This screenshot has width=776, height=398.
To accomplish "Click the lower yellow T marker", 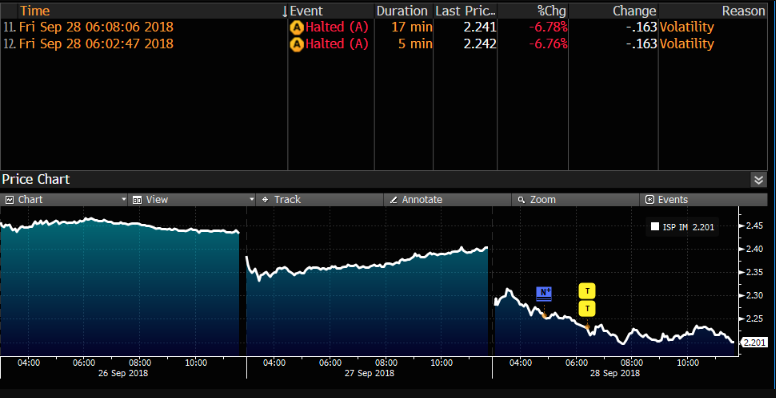I will coord(587,309).
